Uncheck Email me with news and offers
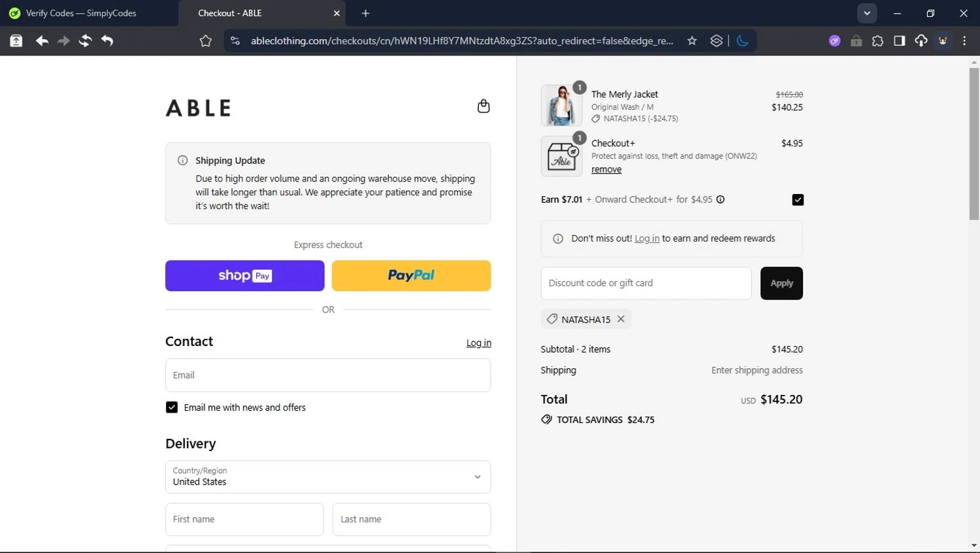The height and width of the screenshot is (553, 980). [172, 407]
